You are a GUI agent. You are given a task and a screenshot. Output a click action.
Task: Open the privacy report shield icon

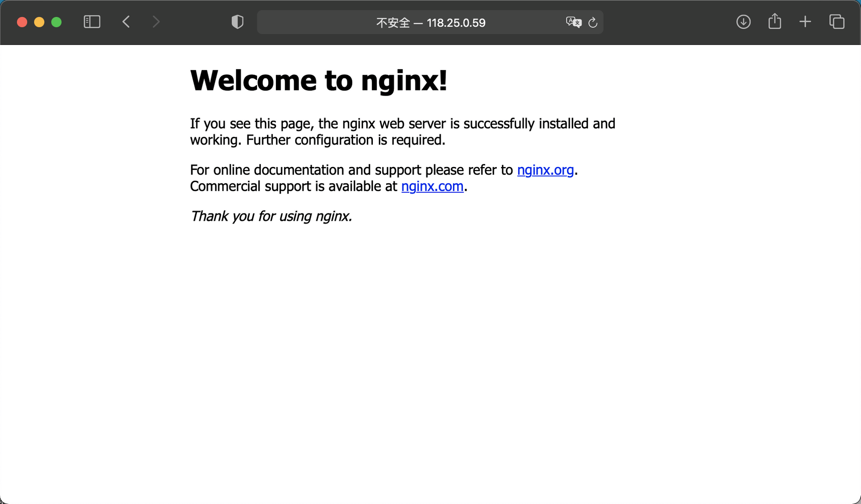(237, 22)
